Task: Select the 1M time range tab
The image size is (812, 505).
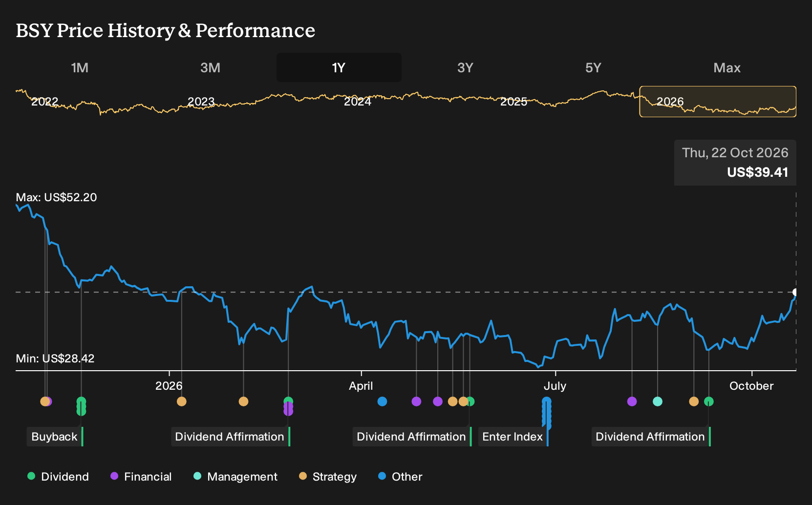Action: coord(80,67)
